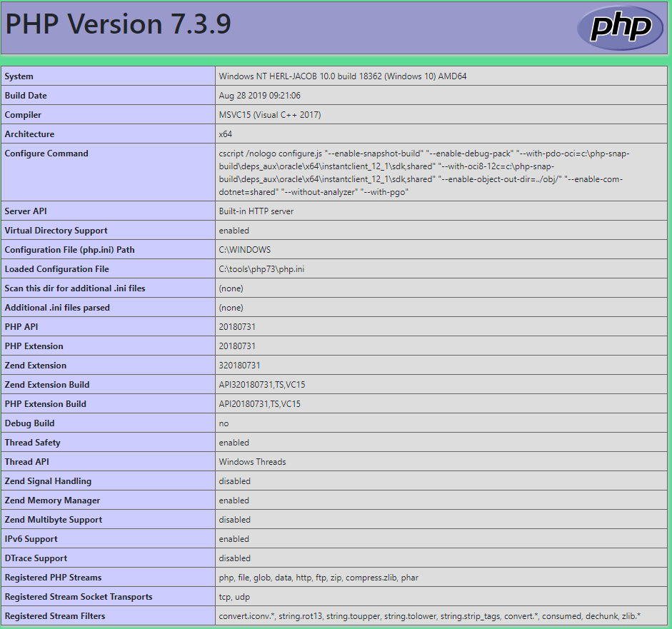Select the "Built-in HTTP server" value
The height and width of the screenshot is (629, 672).
tap(256, 211)
